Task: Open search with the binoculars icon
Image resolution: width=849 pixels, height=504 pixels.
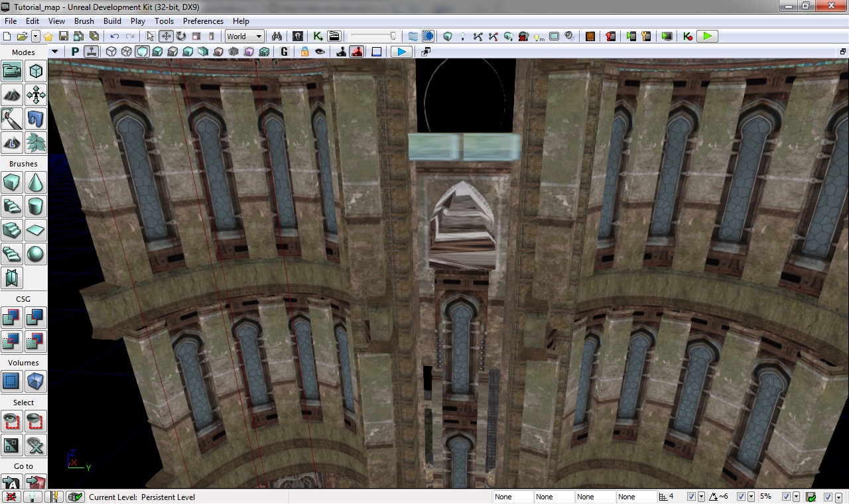Action: click(x=277, y=36)
